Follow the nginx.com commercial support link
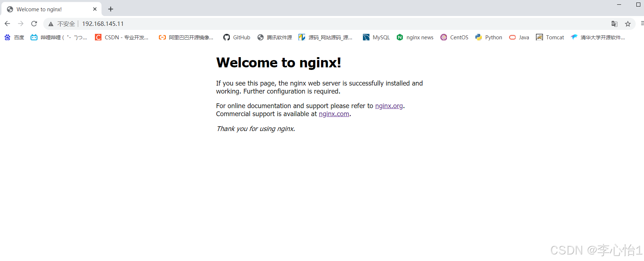 [334, 114]
